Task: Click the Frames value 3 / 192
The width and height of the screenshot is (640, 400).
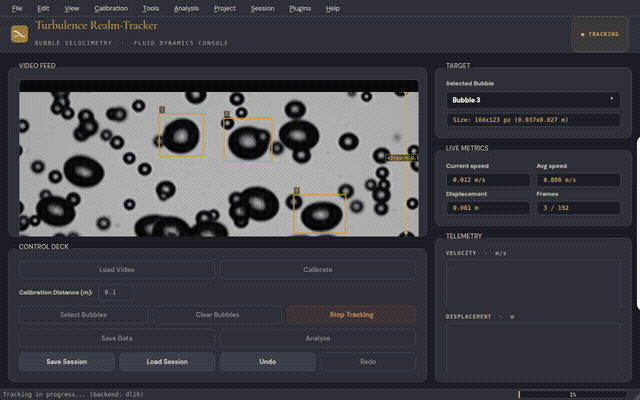Action: click(x=578, y=208)
